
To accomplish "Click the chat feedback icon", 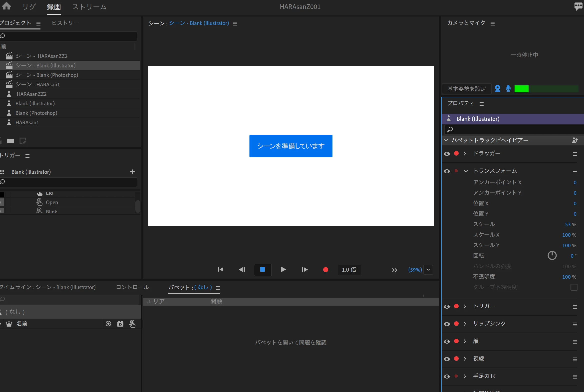I will point(578,6).
